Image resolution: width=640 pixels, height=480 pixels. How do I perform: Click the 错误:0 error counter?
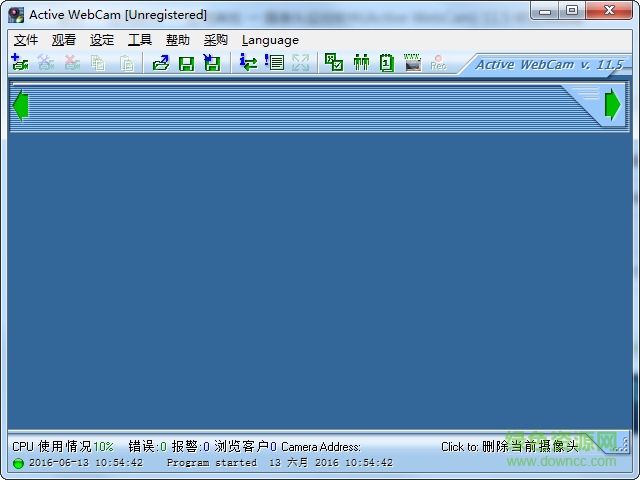pyautogui.click(x=147, y=447)
